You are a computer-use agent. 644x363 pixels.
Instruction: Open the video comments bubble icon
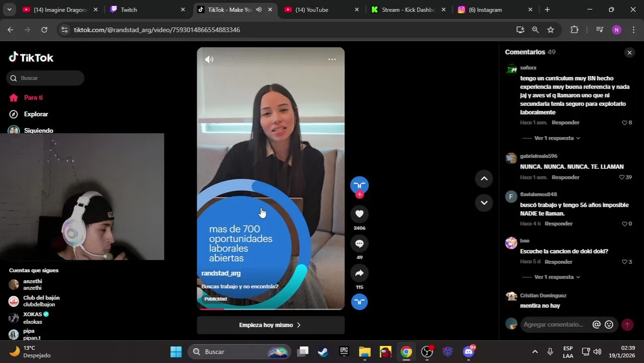tap(359, 244)
